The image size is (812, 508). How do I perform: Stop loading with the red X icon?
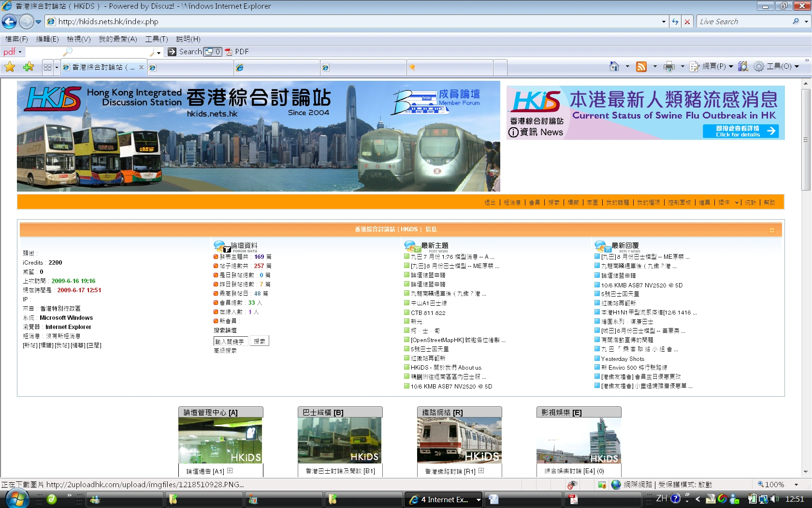[687, 21]
